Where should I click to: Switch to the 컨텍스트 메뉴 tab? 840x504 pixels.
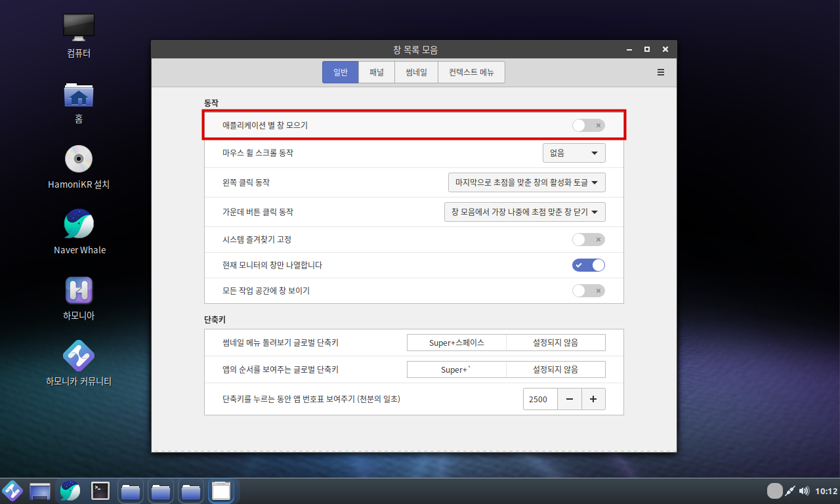pos(471,72)
